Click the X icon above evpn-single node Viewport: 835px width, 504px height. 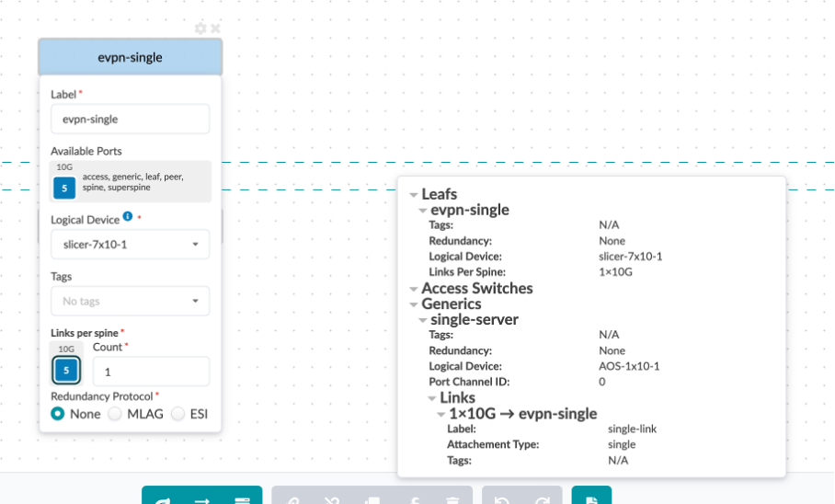pos(215,29)
